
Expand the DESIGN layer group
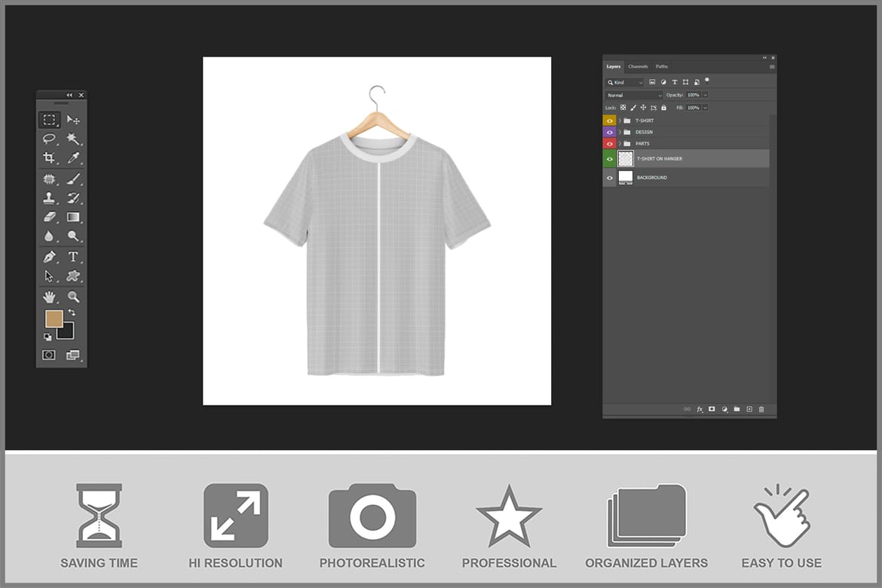(x=620, y=132)
